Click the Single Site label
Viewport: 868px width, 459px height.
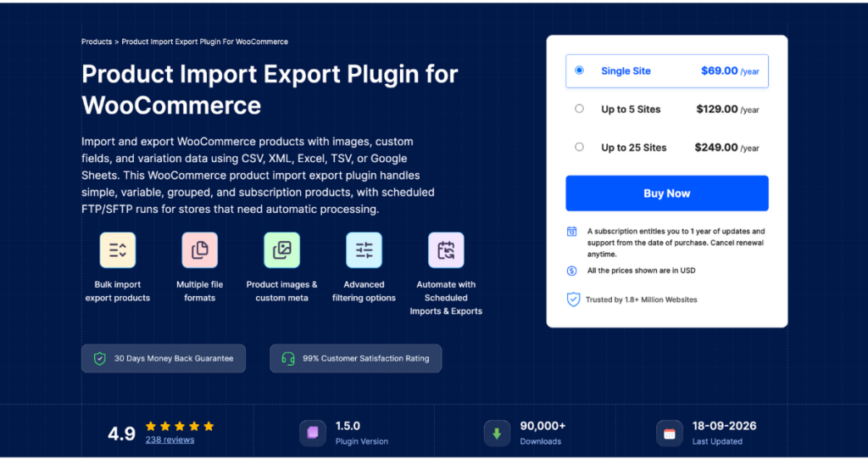click(626, 71)
